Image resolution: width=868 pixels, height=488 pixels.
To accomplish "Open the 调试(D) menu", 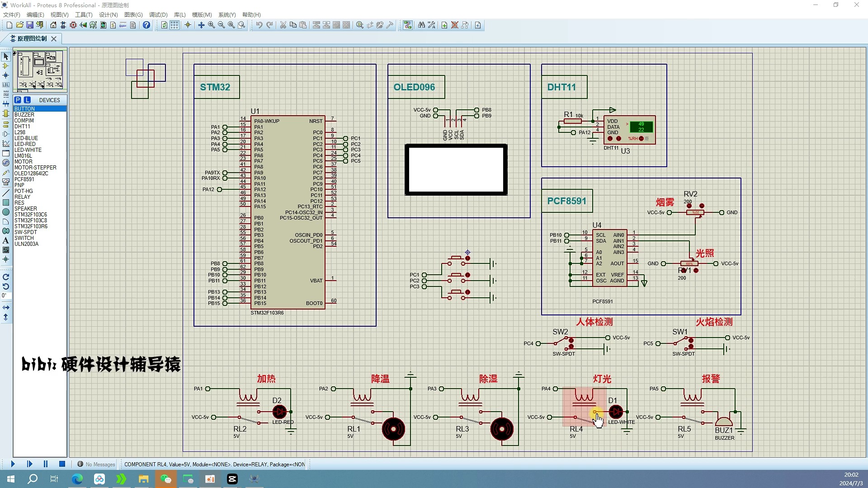I will click(158, 15).
